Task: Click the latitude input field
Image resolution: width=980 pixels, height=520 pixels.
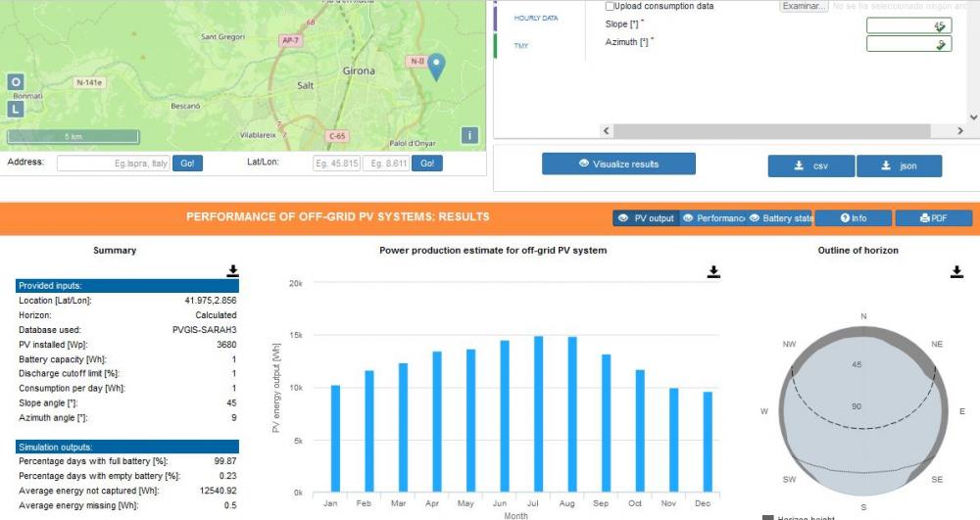Action: (336, 164)
